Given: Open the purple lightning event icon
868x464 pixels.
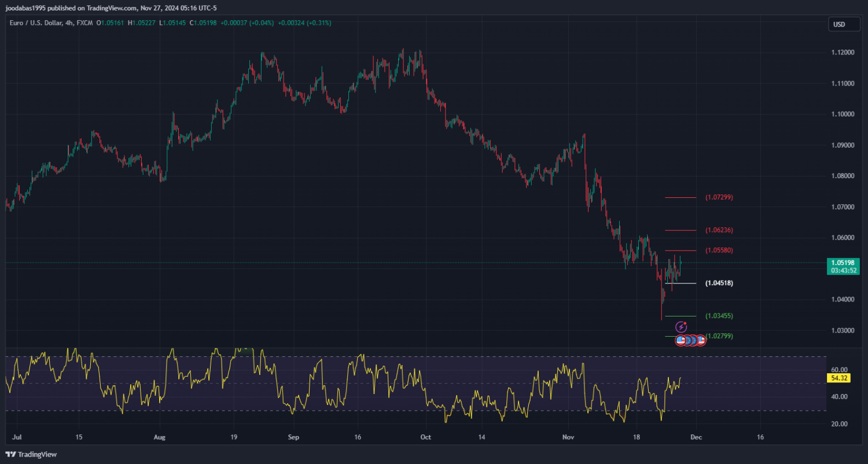Looking at the screenshot, I should pyautogui.click(x=681, y=327).
